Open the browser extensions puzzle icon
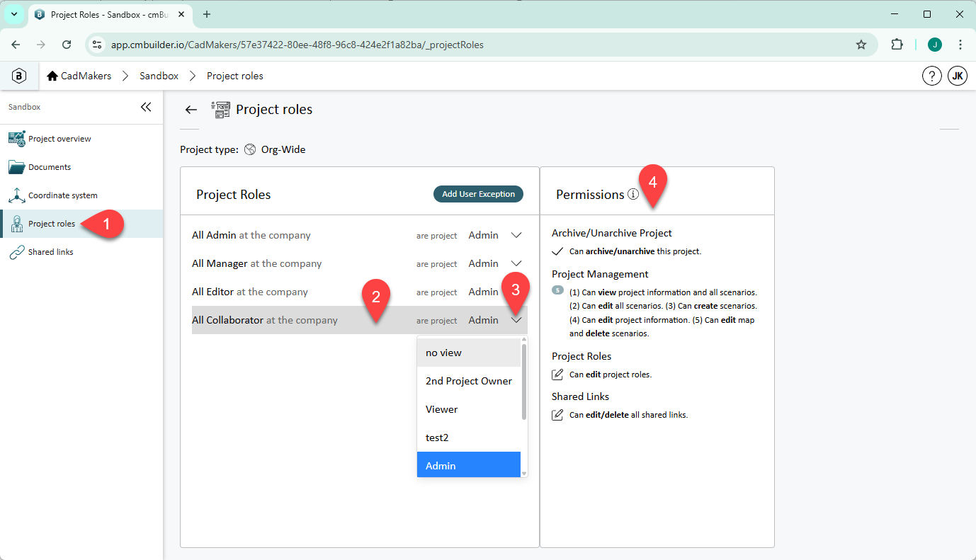976x560 pixels. tap(897, 45)
